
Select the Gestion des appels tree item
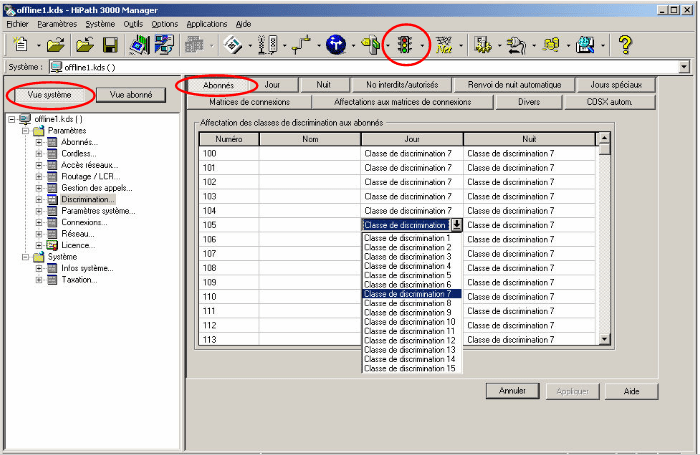(96, 188)
